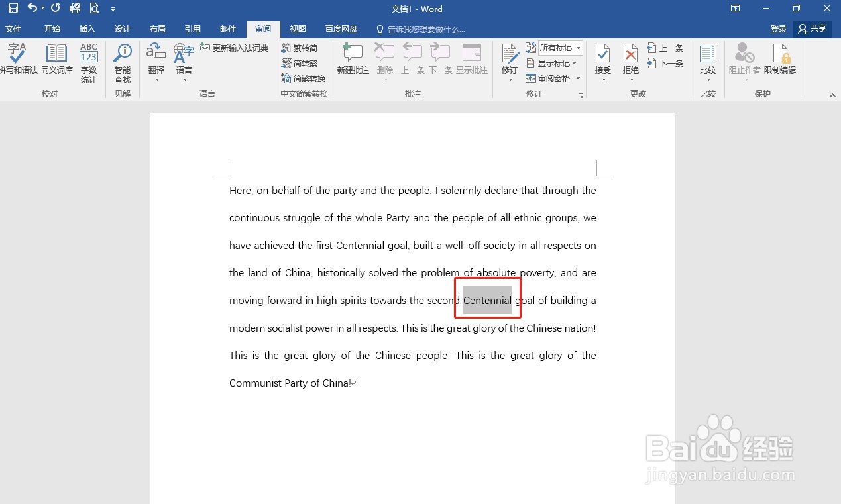Screen dimensions: 841x504
Task: Go to previous comment 上一条 in 批注
Action: click(x=412, y=59)
